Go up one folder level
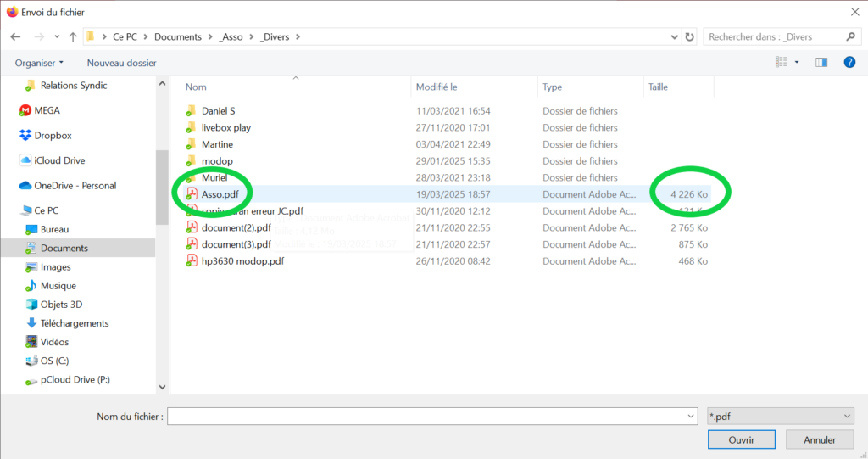868x459 pixels. coord(73,37)
